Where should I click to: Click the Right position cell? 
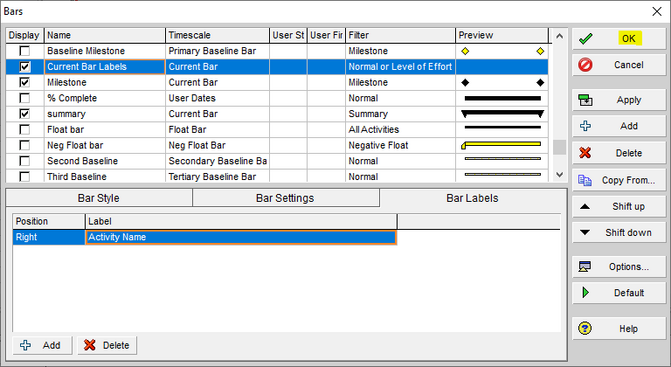pos(49,237)
